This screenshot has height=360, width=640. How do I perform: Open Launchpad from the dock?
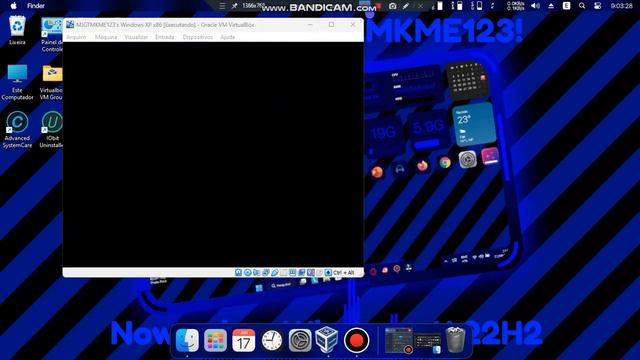click(x=215, y=340)
